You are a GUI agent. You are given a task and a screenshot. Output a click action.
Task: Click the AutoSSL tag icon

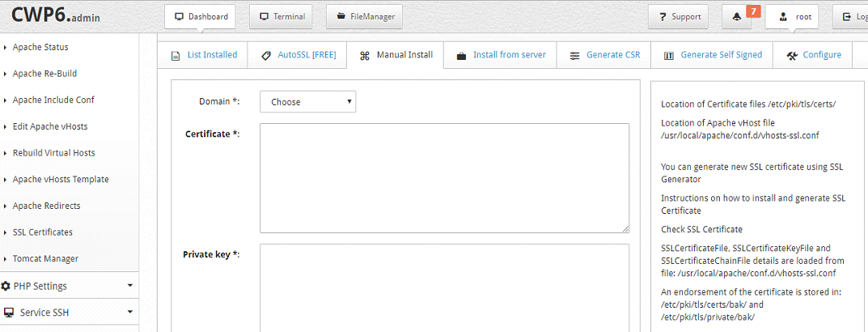coord(265,55)
